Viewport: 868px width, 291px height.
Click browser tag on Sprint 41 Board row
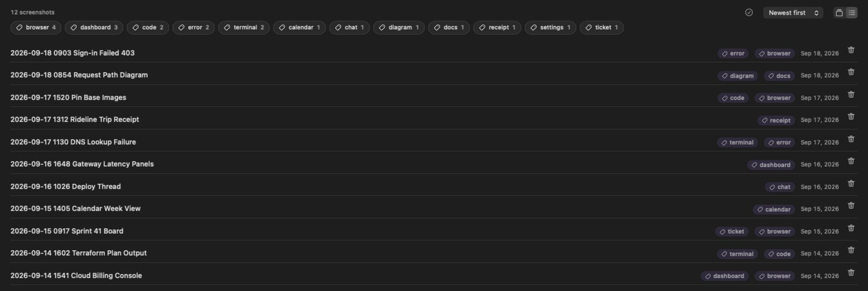pyautogui.click(x=775, y=231)
